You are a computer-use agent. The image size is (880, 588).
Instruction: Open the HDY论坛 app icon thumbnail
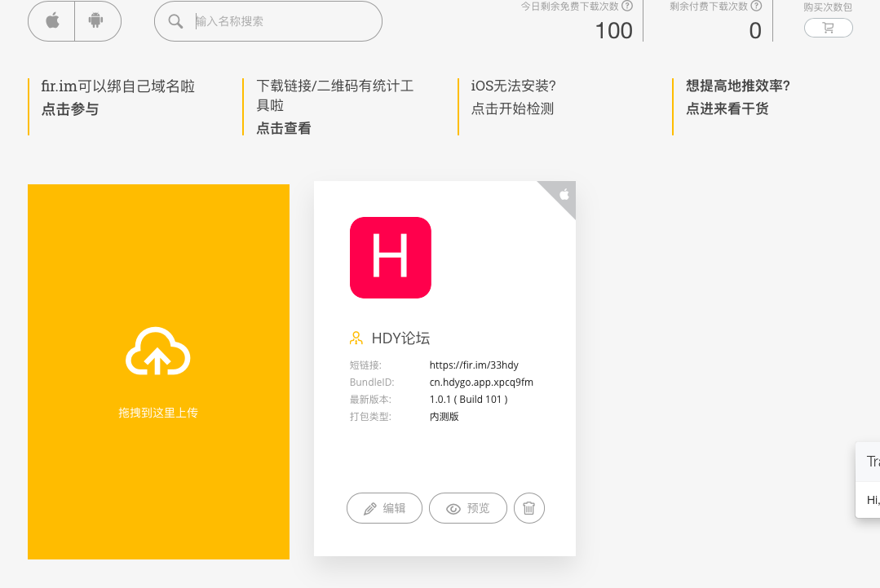[x=390, y=258]
